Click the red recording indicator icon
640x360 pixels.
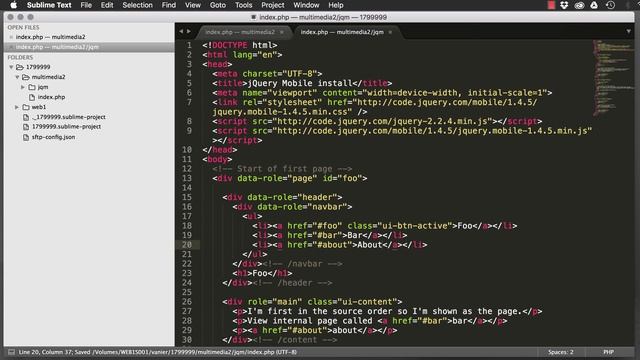(x=551, y=5)
